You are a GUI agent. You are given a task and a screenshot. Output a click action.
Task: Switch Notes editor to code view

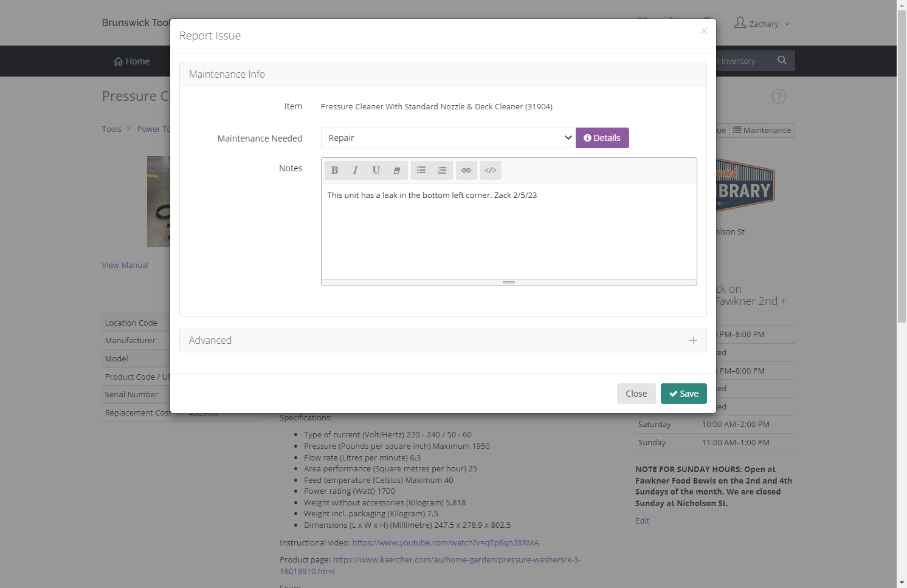click(491, 171)
